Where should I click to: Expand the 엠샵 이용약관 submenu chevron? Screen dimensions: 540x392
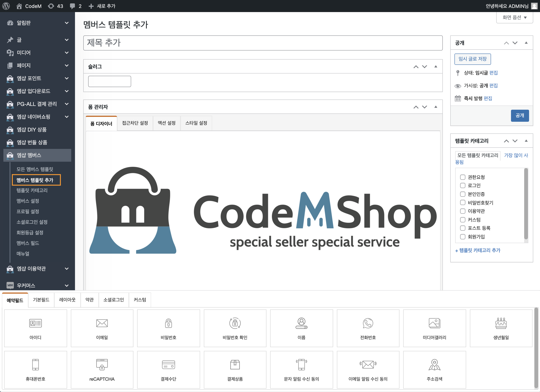67,268
